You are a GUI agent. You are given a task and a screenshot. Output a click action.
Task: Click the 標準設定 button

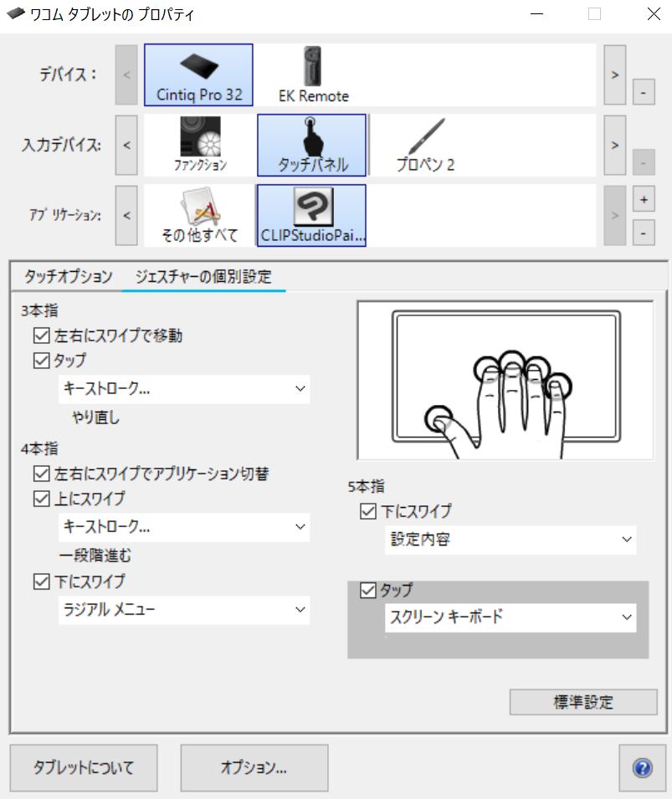coord(583,702)
